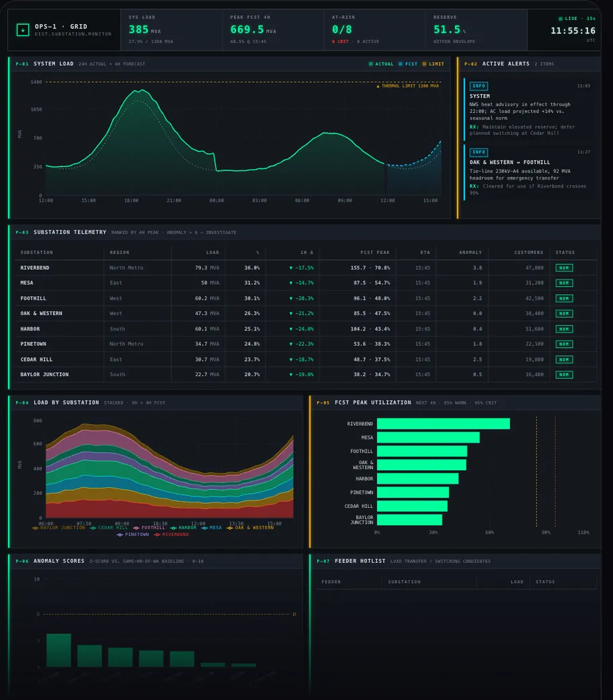The image size is (613, 700).
Task: Click the NOM status badge for Mesa
Action: point(565,283)
